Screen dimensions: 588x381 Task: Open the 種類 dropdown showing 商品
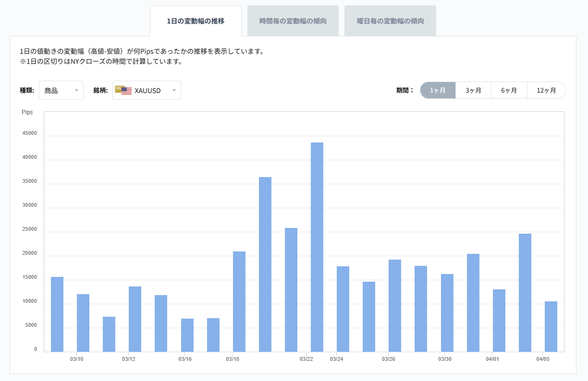(x=61, y=90)
